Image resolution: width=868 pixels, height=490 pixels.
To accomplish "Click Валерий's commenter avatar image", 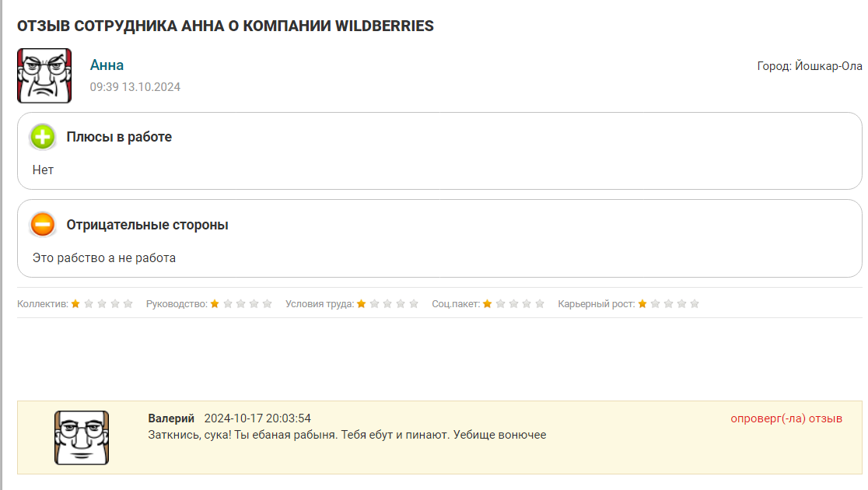I will point(82,438).
